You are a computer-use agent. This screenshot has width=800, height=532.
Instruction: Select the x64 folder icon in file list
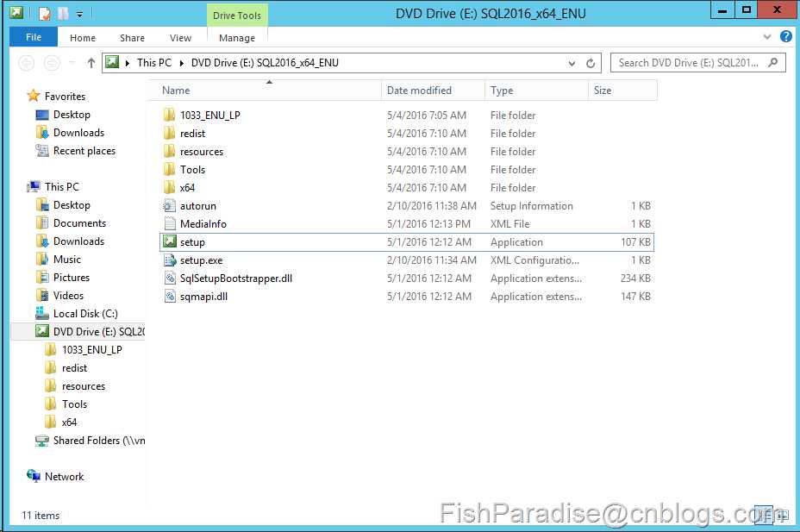[x=169, y=187]
